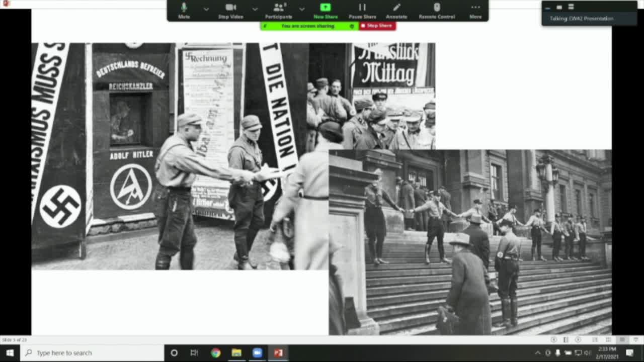The height and width of the screenshot is (362, 644).
Task: Click first small icon in Talking window
Action: (547, 7)
